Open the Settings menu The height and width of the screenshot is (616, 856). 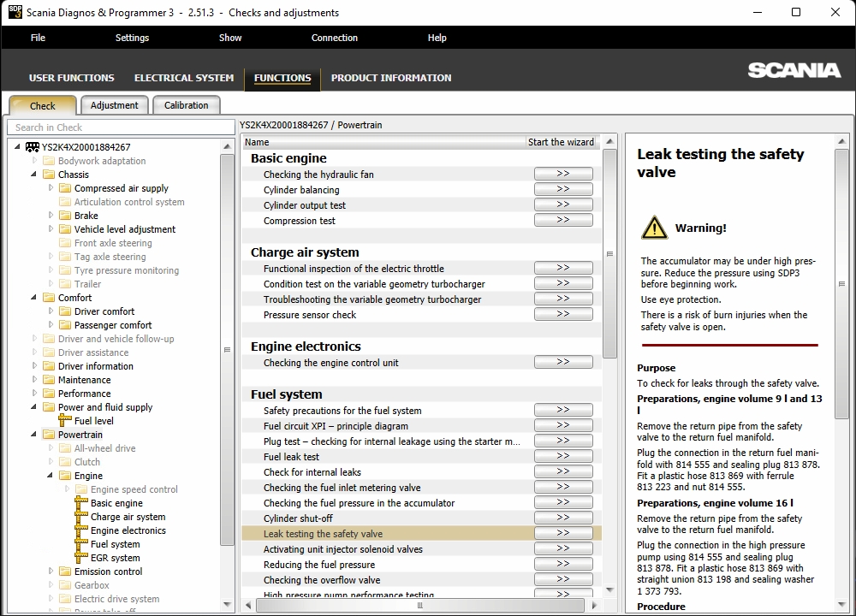click(132, 38)
